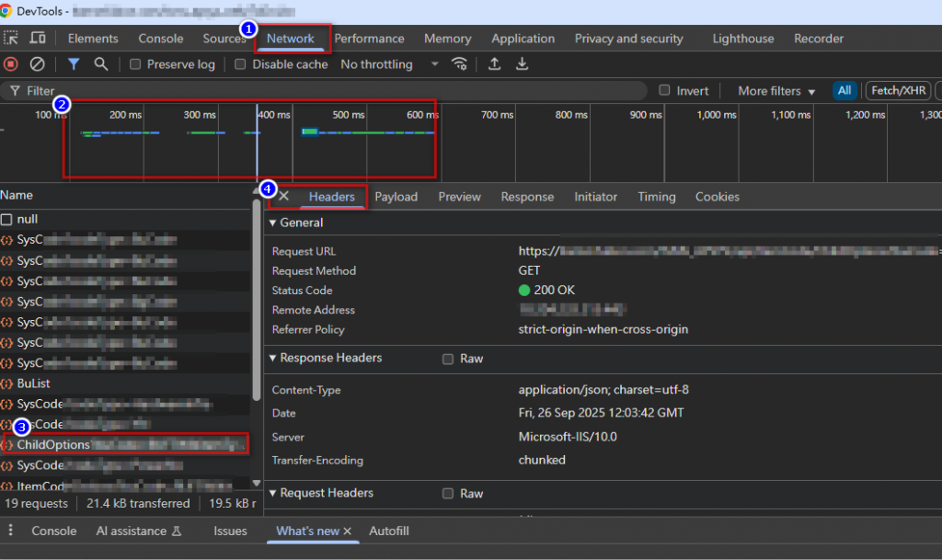
Task: Open the No throttling dropdown
Action: click(x=389, y=64)
